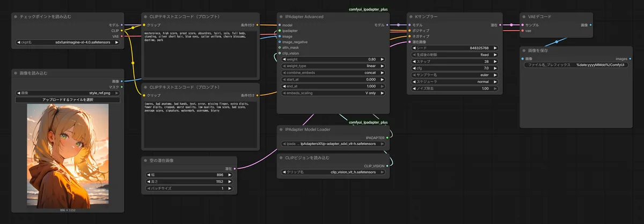Click the weight 0.80 slider field
The height and width of the screenshot is (224, 644).
click(x=333, y=59)
